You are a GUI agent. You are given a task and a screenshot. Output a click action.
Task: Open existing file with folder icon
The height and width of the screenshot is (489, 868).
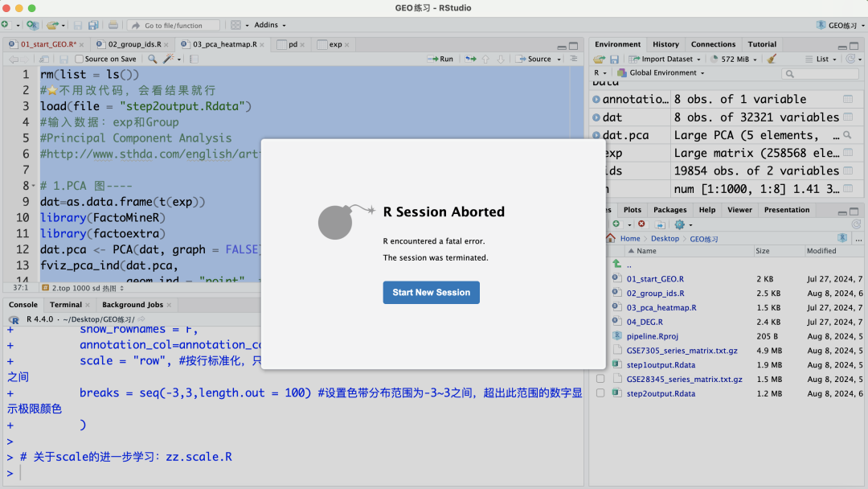pos(52,25)
